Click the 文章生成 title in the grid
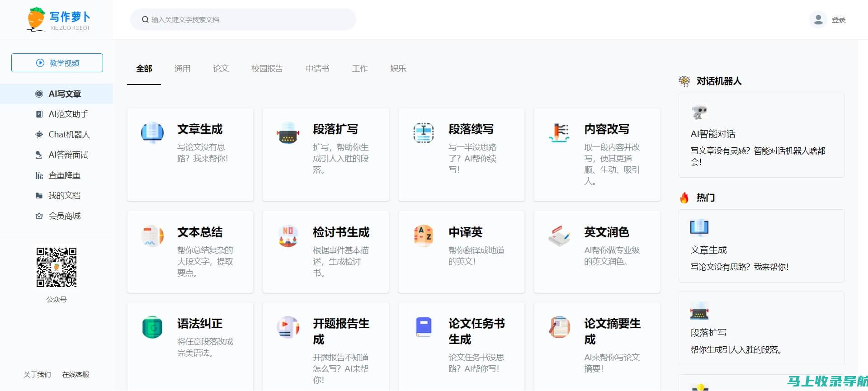Screen dimensions: 868x391 pyautogui.click(x=200, y=129)
